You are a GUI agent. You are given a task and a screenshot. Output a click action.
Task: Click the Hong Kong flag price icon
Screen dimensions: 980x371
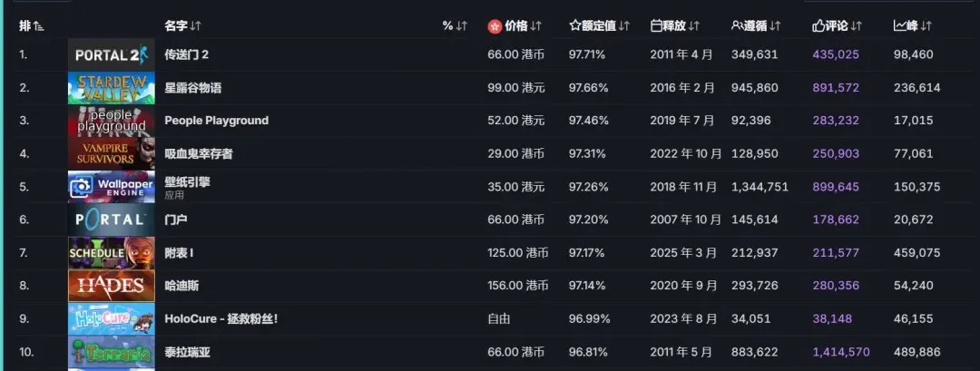[x=495, y=26]
